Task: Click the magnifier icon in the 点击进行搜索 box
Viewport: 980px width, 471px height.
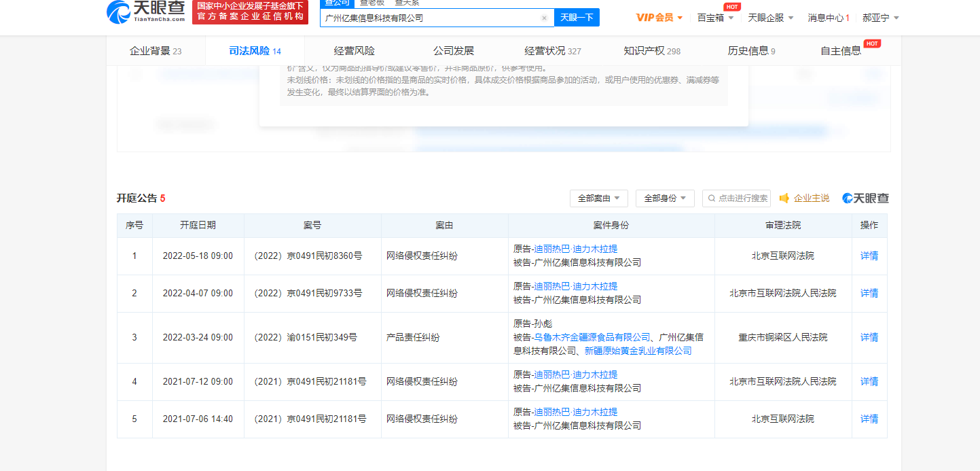Action: click(712, 198)
